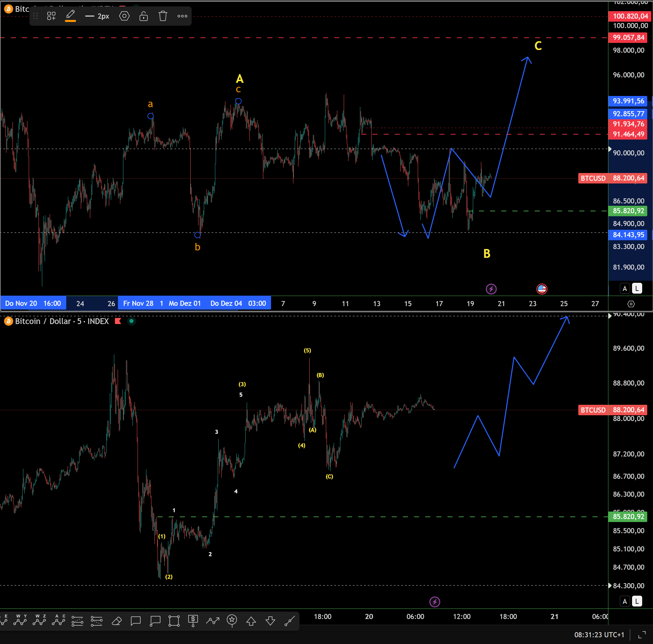653x644 pixels.
Task: Select the Arrow Marker Up tool
Action: [251, 621]
